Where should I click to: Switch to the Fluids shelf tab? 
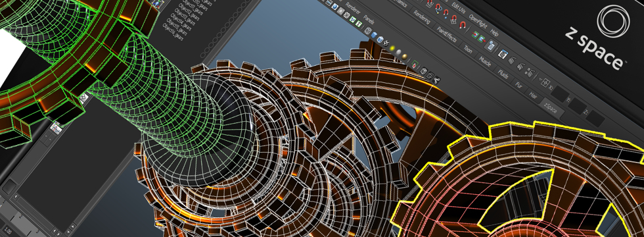(x=503, y=74)
